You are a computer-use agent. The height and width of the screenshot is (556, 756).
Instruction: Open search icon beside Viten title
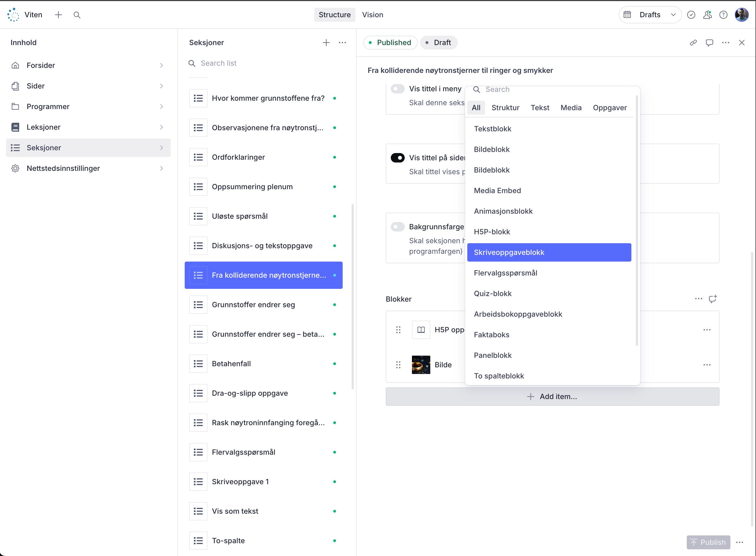coord(77,15)
